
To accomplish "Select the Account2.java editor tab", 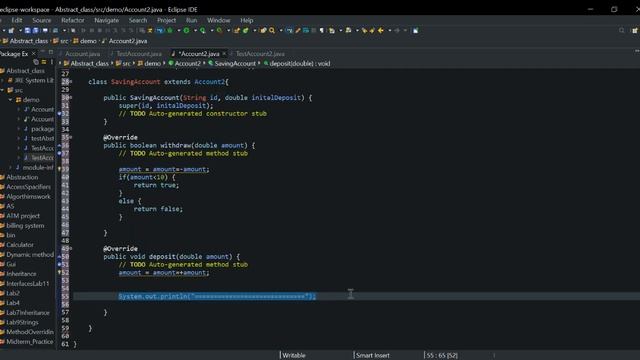I will tap(198, 54).
